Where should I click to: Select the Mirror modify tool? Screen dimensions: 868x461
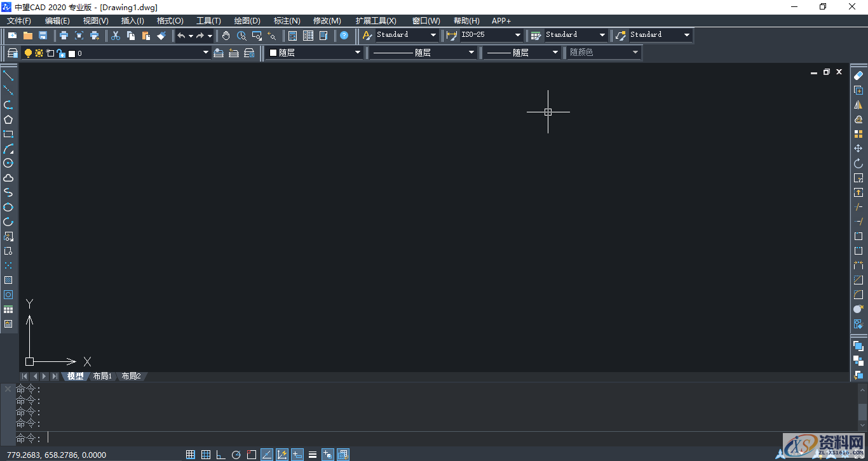[858, 105]
